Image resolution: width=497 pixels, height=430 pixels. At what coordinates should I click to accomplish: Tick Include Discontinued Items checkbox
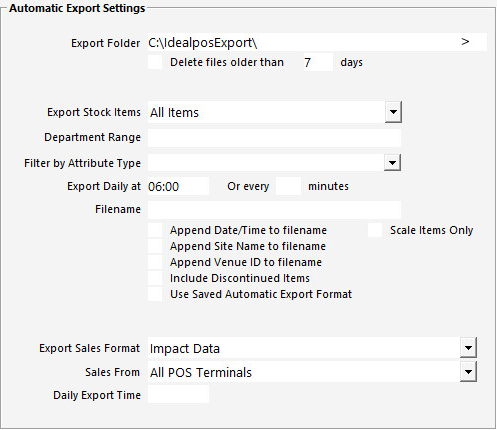[x=155, y=278]
